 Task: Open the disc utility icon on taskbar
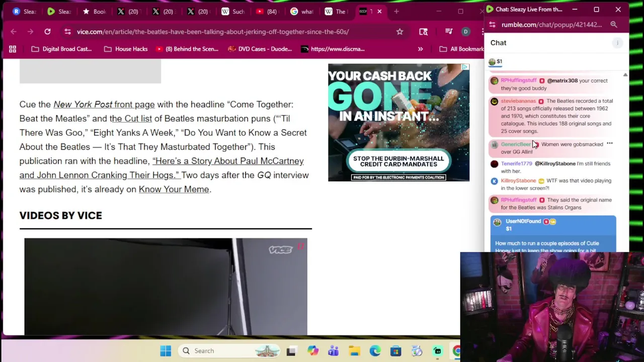click(x=417, y=351)
